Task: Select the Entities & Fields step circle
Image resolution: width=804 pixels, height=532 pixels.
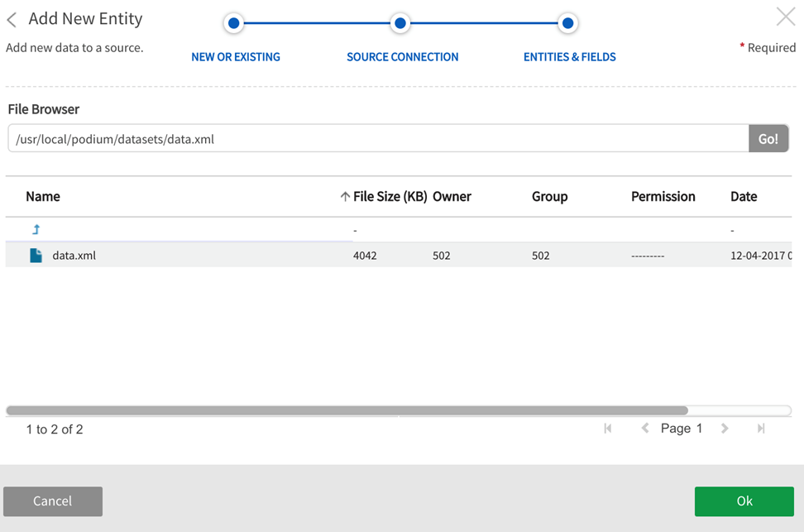Action: click(567, 23)
